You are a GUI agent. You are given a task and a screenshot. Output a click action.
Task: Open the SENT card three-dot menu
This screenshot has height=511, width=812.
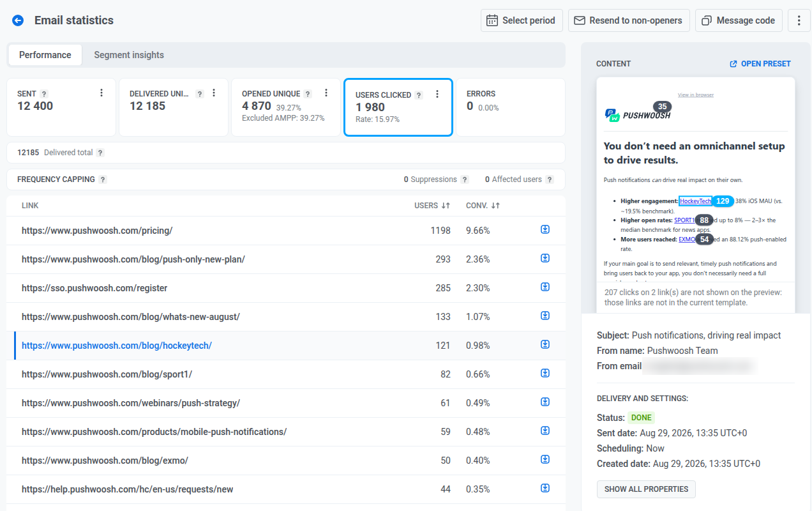click(x=101, y=93)
